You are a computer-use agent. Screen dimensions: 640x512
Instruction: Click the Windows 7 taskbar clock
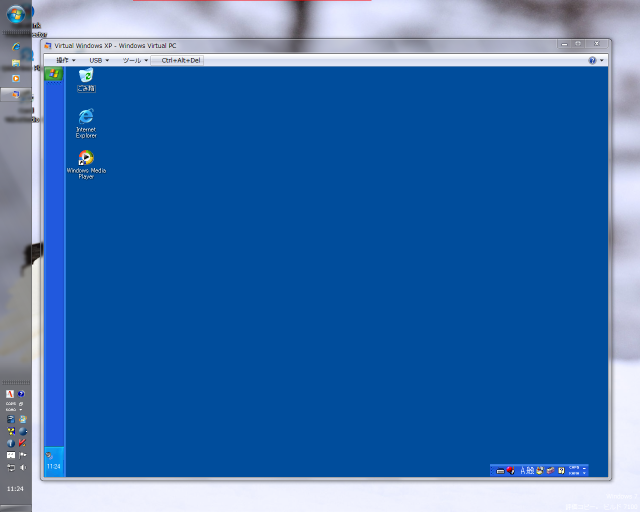click(x=16, y=489)
